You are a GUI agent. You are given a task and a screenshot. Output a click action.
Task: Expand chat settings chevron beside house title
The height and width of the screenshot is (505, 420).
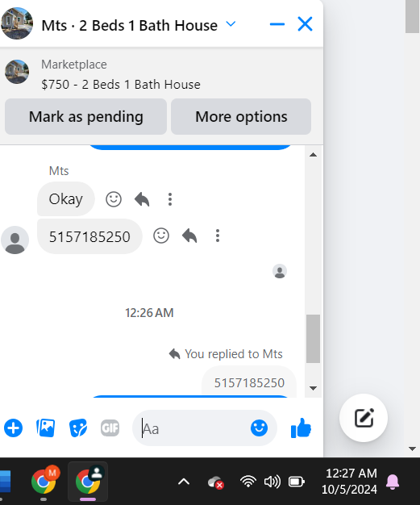pyautogui.click(x=231, y=24)
